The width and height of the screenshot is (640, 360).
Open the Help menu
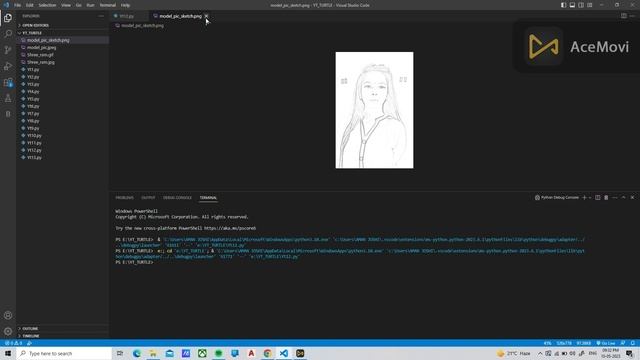(x=125, y=5)
